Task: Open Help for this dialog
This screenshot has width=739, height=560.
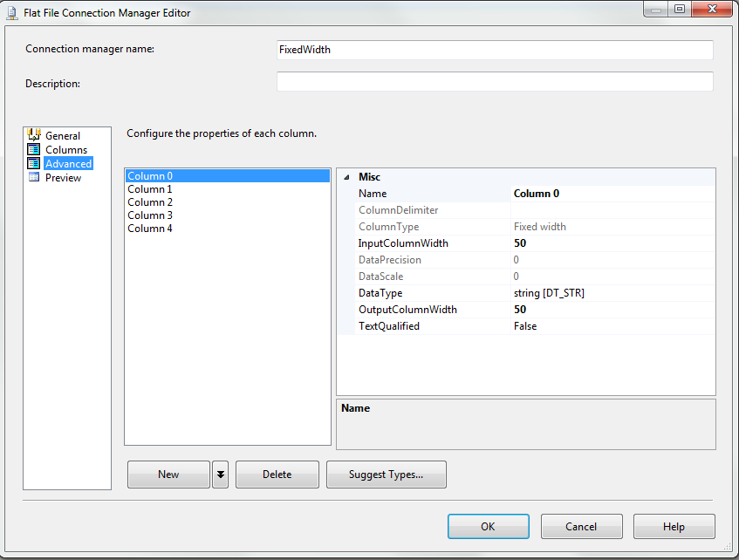Action: pyautogui.click(x=674, y=526)
